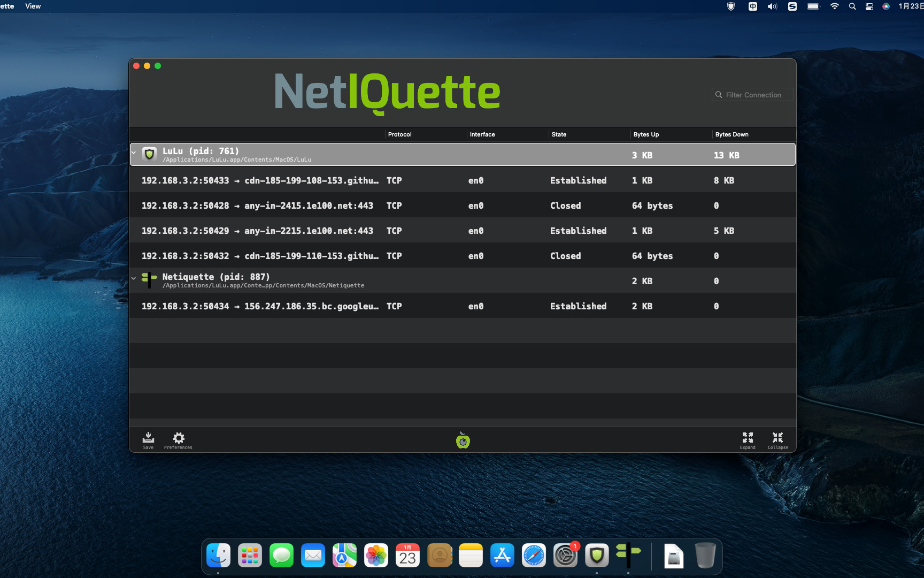924x578 pixels.
Task: Open Control Center in menu bar
Action: 869,6
